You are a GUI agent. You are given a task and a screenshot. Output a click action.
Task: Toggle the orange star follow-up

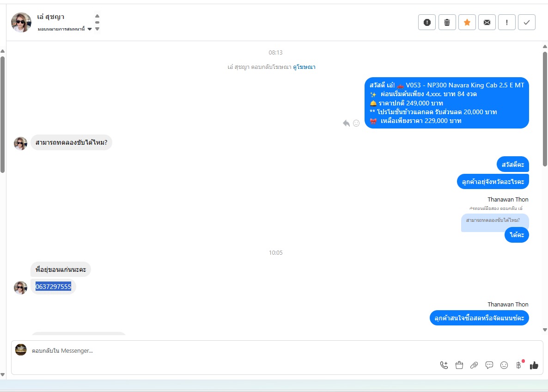pos(467,22)
